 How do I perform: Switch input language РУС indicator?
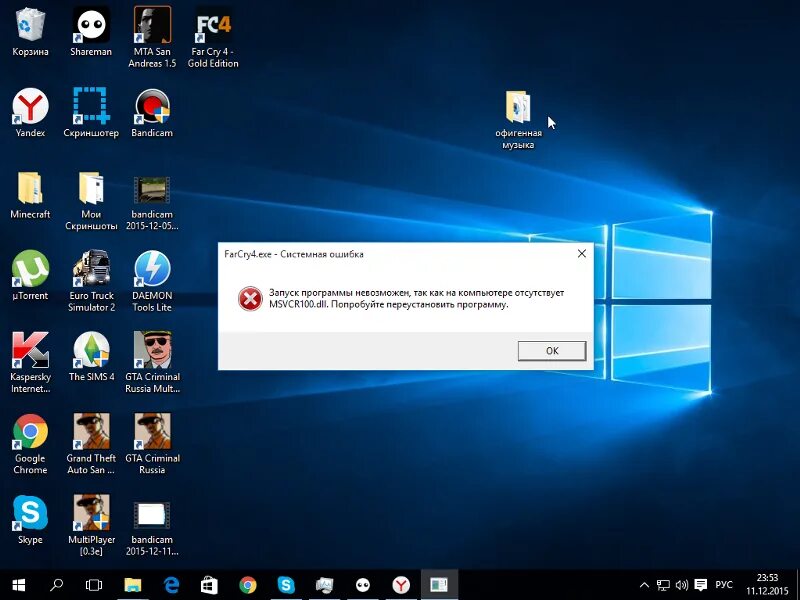pos(724,585)
